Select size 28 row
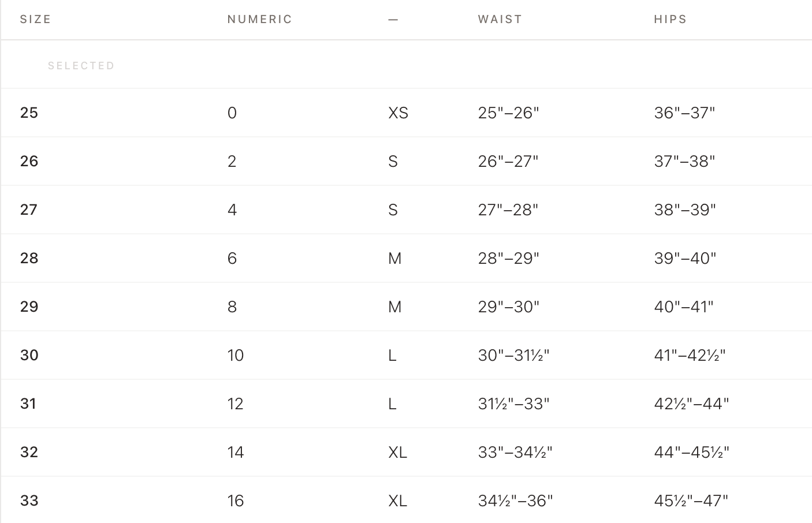Viewport: 812px width, 523px height. (407, 258)
